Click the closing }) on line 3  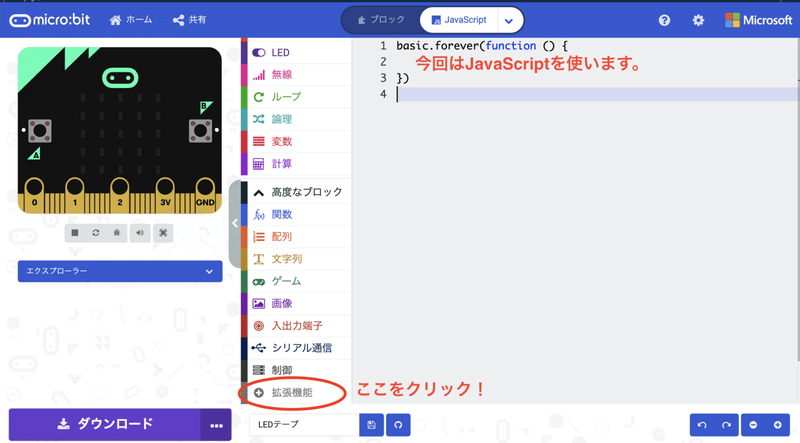pos(403,78)
